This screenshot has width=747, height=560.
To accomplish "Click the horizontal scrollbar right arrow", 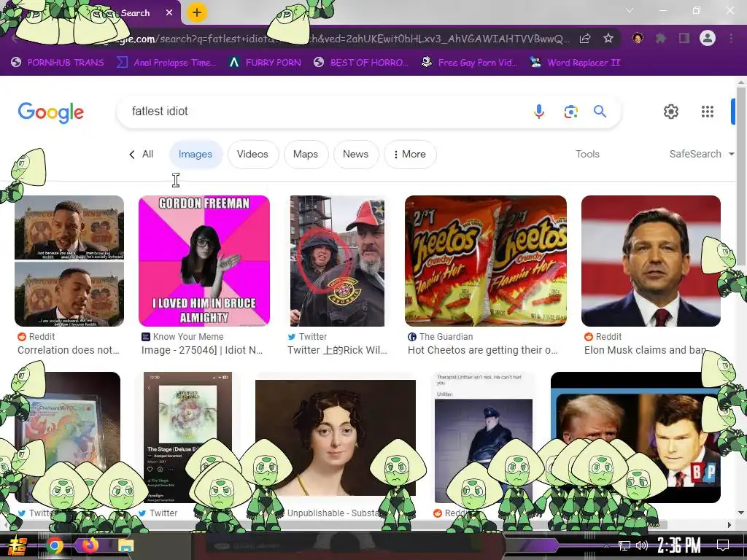I will tap(729, 525).
